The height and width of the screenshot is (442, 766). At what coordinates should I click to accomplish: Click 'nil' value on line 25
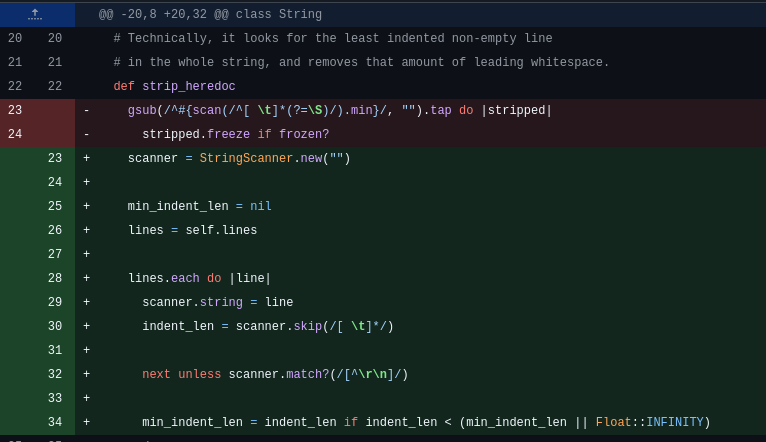tap(261, 206)
